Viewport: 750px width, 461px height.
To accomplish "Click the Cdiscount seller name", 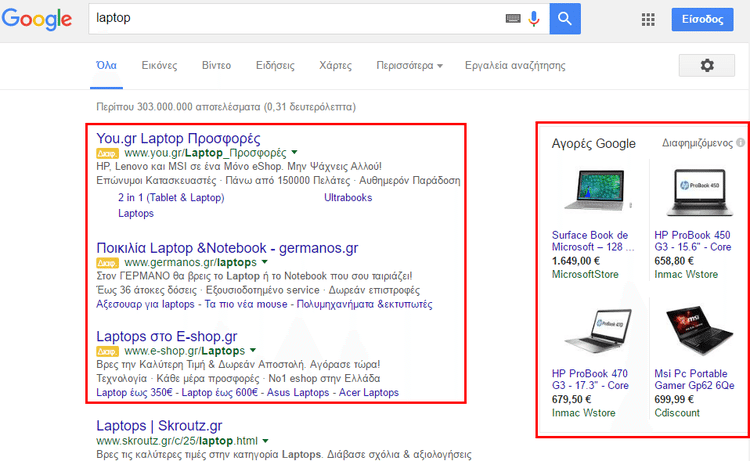I will 677,413.
